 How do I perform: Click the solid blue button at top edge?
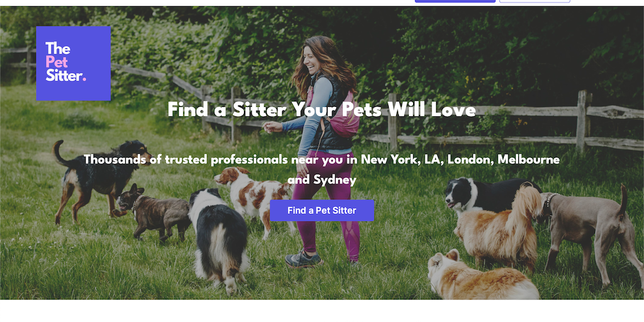(x=455, y=1)
